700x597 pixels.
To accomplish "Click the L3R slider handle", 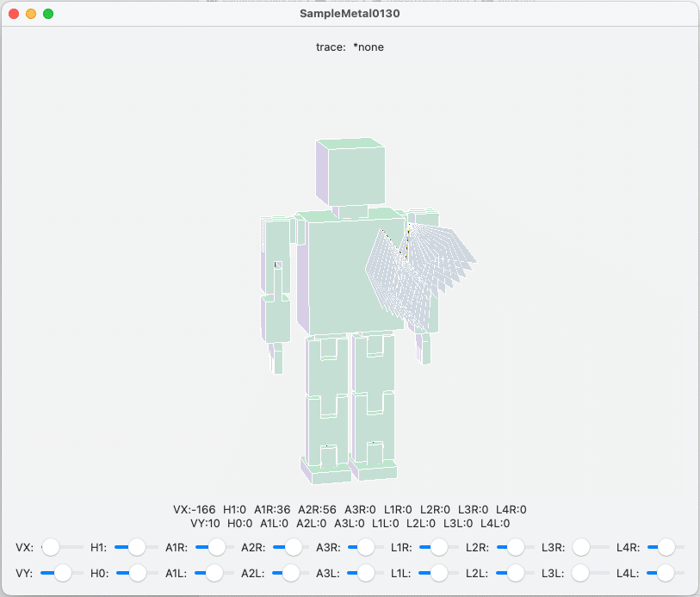I will [x=581, y=547].
